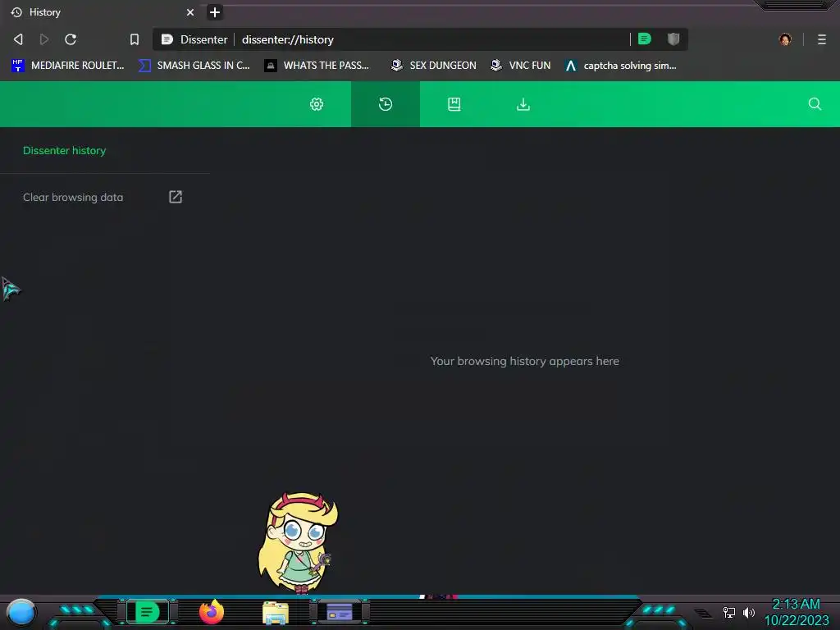
Task: Open the browser hamburger menu
Action: click(822, 39)
